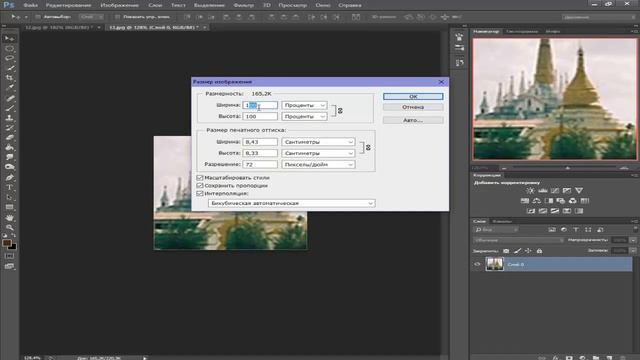Add Brightness/Contrast adjustment

[530, 191]
